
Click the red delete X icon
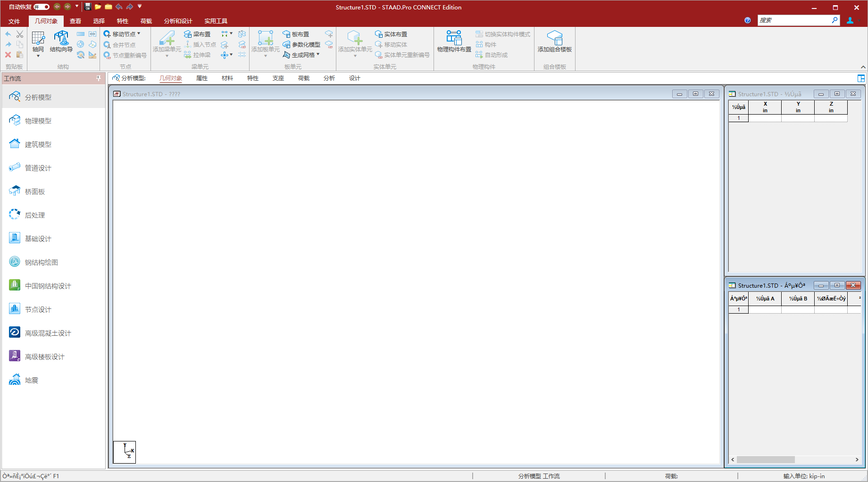[8, 55]
